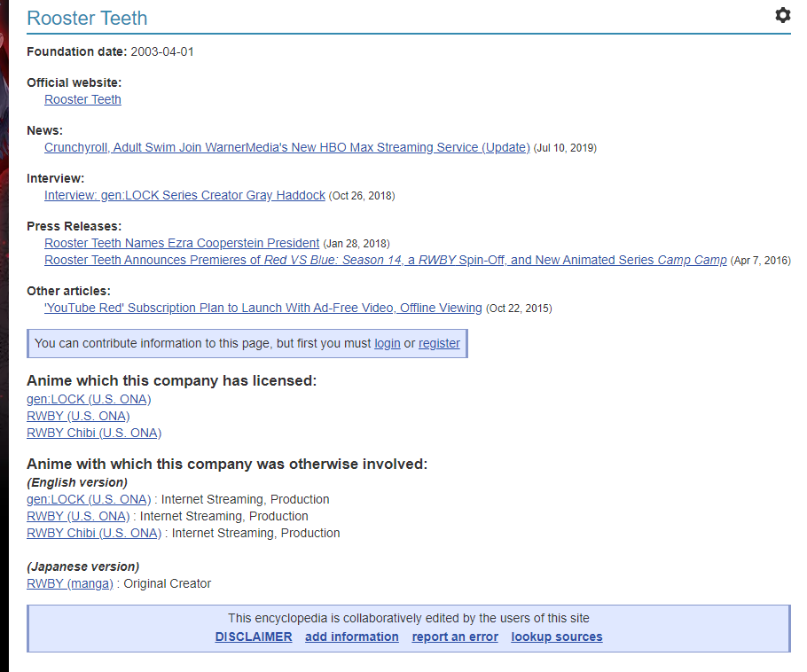Open RWBY Chibi in English version list

(94, 533)
